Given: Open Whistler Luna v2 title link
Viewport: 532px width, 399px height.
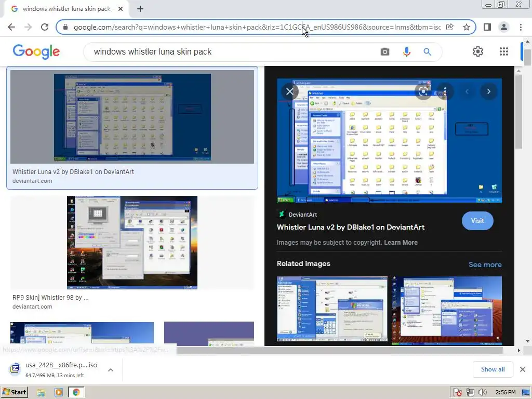Looking at the screenshot, I should (x=351, y=228).
